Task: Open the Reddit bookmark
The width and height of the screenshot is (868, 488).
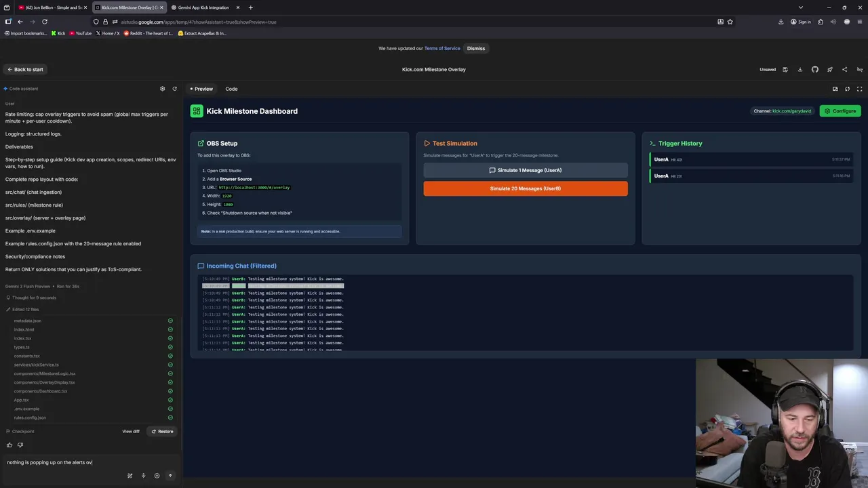Action: pyautogui.click(x=149, y=33)
